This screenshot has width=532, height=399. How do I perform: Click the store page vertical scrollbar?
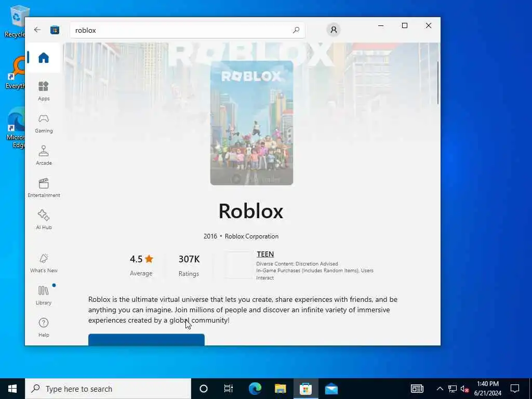click(438, 83)
